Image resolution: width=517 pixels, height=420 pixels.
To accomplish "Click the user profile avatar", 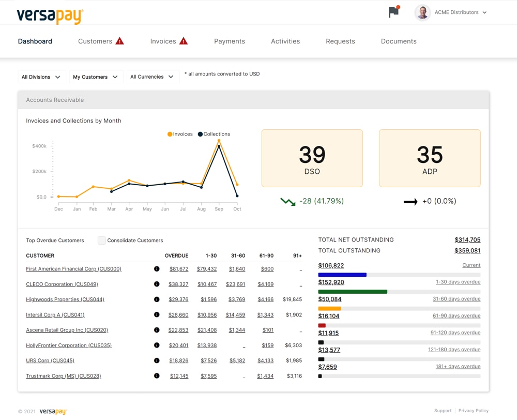I will [422, 12].
